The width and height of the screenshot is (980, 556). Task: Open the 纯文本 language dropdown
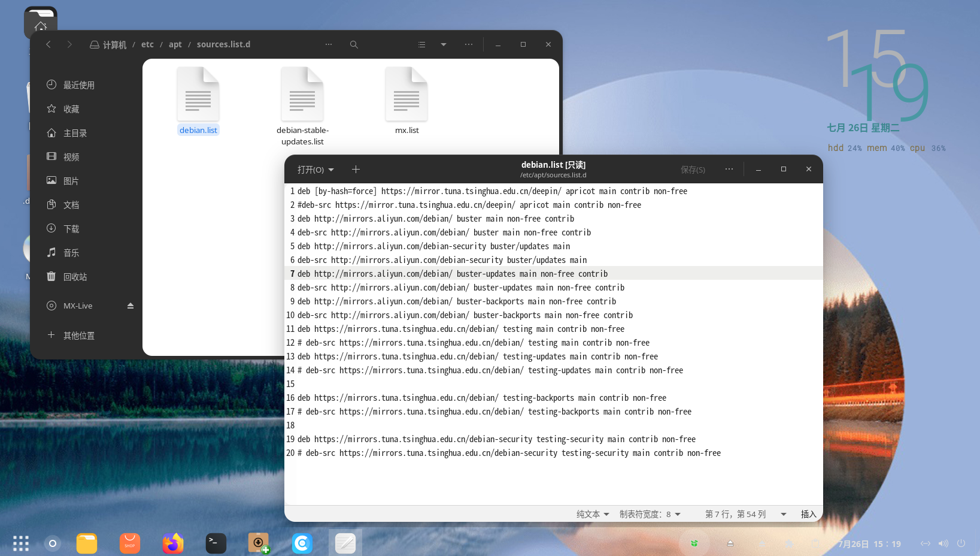pos(592,514)
